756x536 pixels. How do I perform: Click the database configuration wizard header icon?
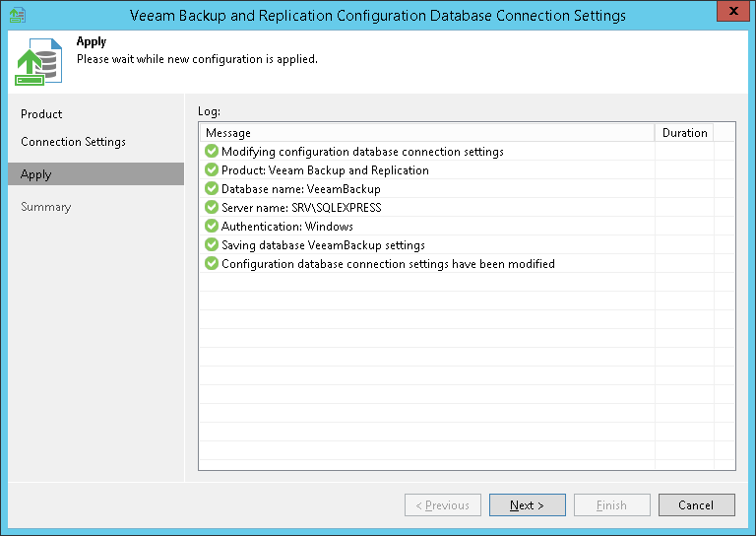36,63
